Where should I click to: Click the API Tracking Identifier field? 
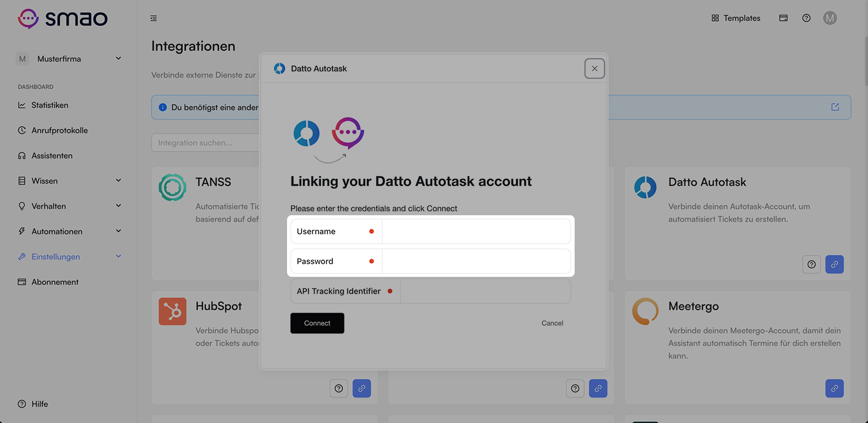[485, 291]
